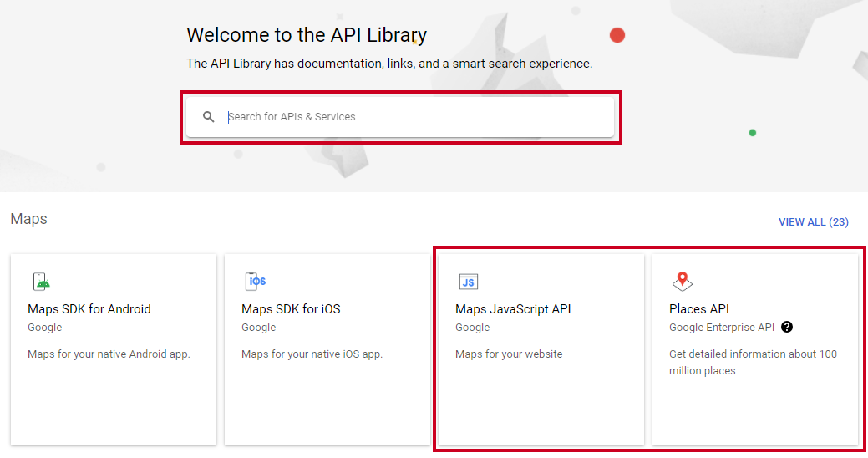868x458 pixels.
Task: Click the API Library description sentence
Action: [389, 64]
